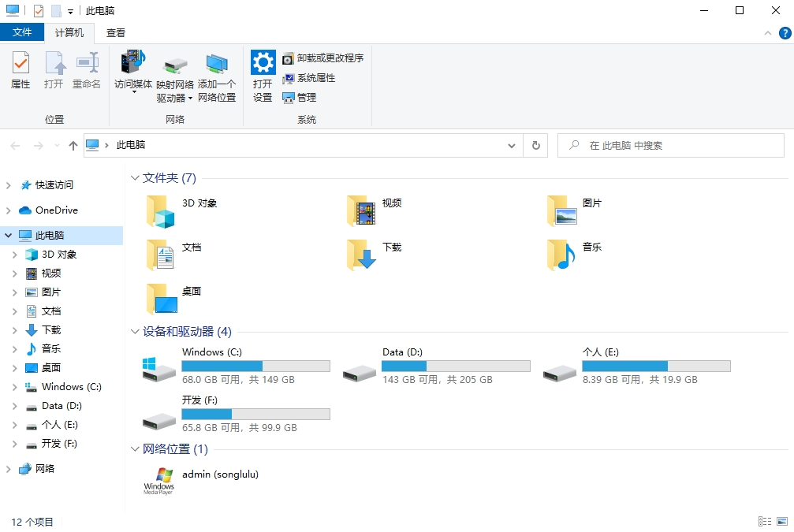Open the recent locations dropdown arrow
Image resolution: width=794 pixels, height=532 pixels.
(x=57, y=146)
